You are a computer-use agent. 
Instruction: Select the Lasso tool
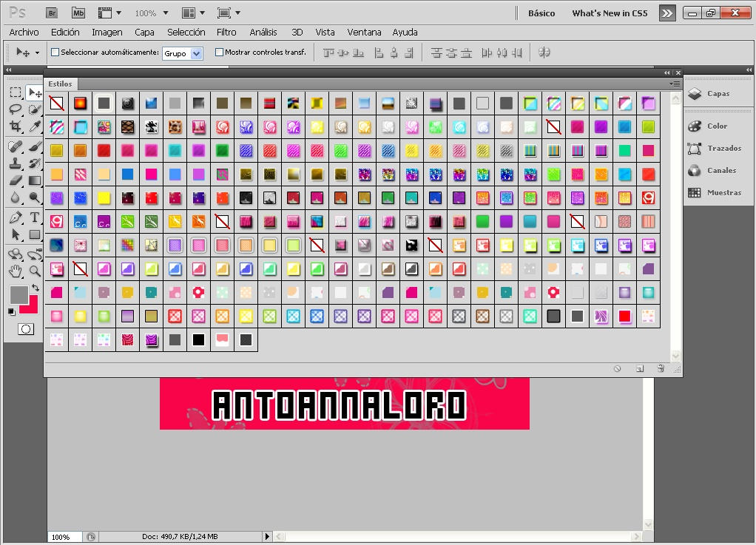(16, 109)
